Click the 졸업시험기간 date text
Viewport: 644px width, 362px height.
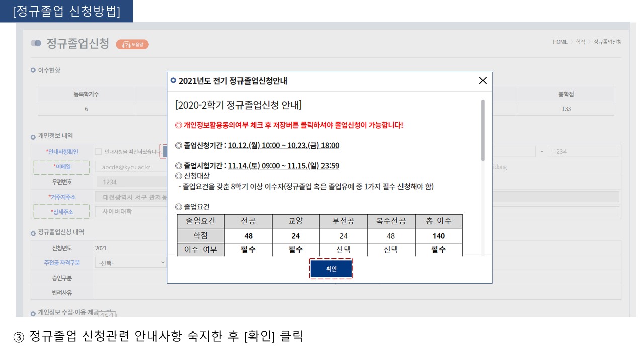[284, 166]
